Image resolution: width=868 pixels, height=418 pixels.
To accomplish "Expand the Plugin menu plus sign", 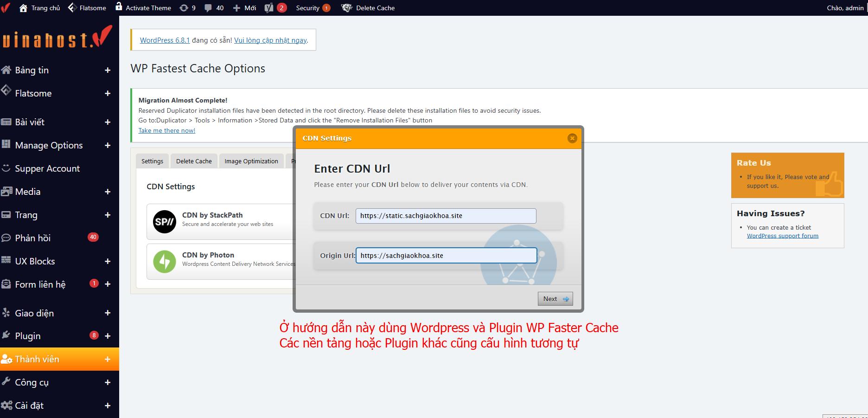I will tap(108, 336).
